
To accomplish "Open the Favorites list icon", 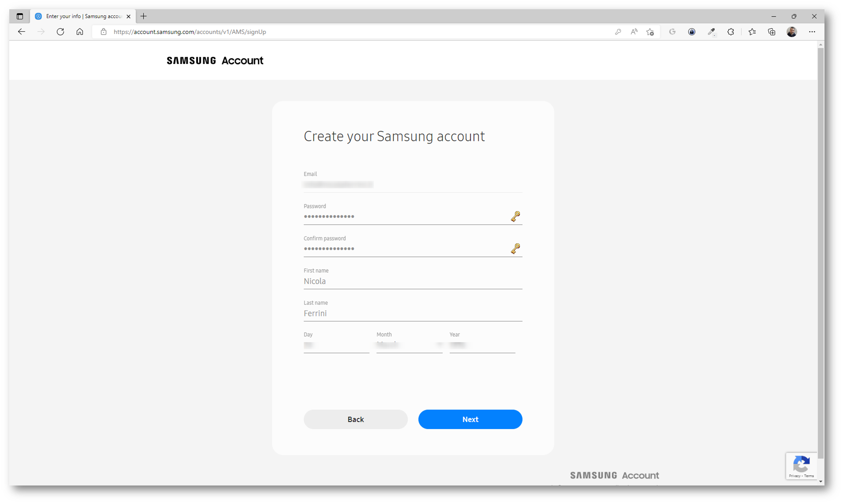I will click(x=752, y=32).
